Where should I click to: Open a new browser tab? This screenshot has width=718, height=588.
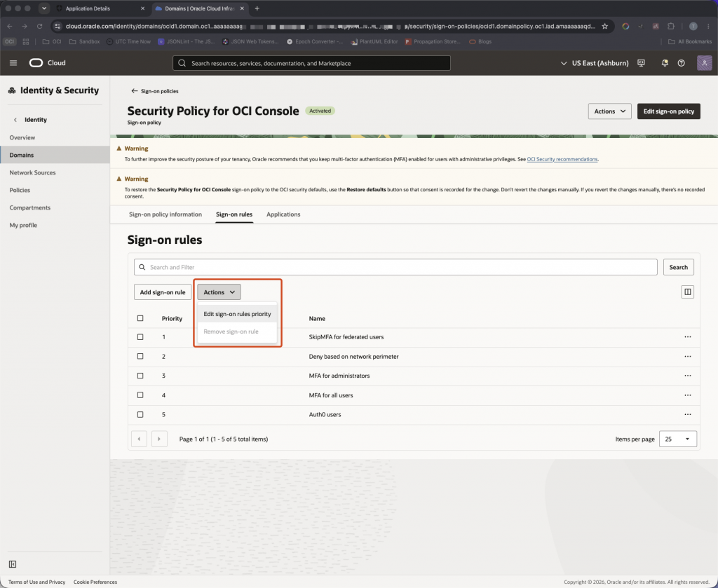(257, 8)
